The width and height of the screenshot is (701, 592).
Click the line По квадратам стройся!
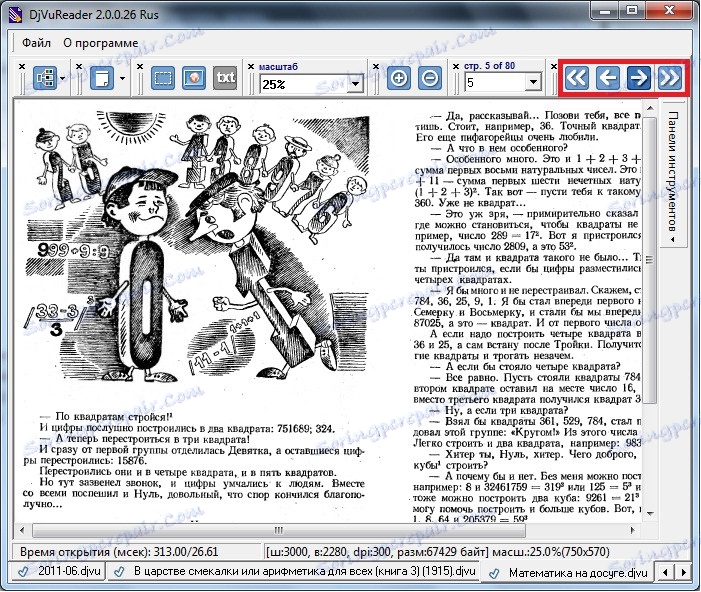(x=106, y=417)
